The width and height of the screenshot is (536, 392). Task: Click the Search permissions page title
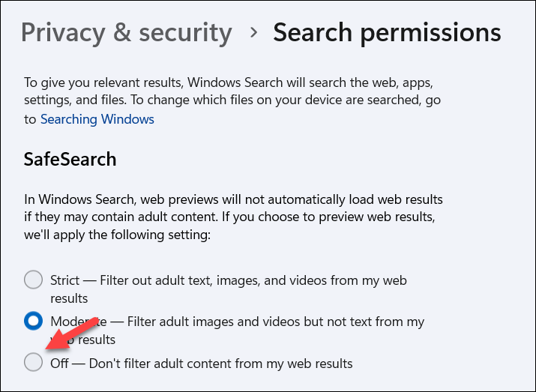coord(387,32)
